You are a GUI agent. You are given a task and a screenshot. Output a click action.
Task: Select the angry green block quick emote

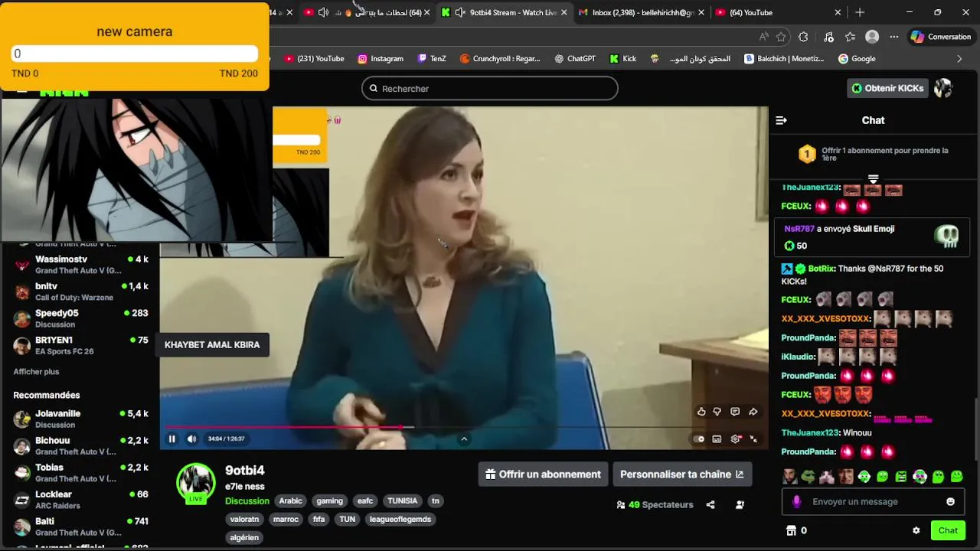coord(901,477)
